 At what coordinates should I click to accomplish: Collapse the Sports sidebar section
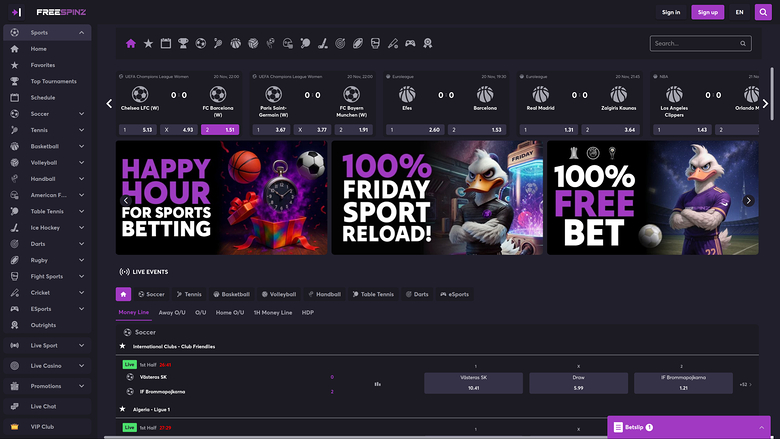tap(82, 33)
